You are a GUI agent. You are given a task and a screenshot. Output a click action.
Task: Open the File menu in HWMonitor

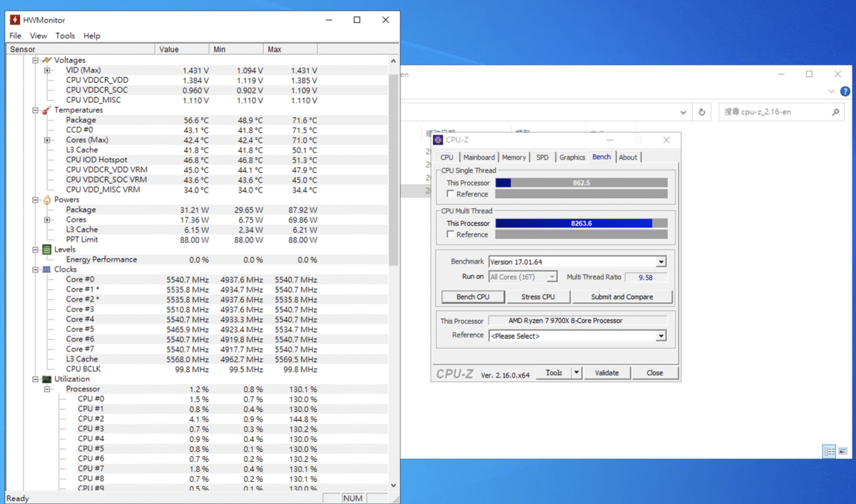(x=15, y=36)
